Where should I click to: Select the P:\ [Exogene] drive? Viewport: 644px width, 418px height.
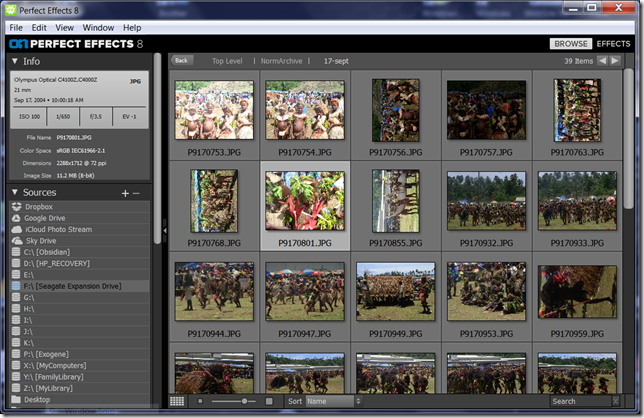point(79,354)
